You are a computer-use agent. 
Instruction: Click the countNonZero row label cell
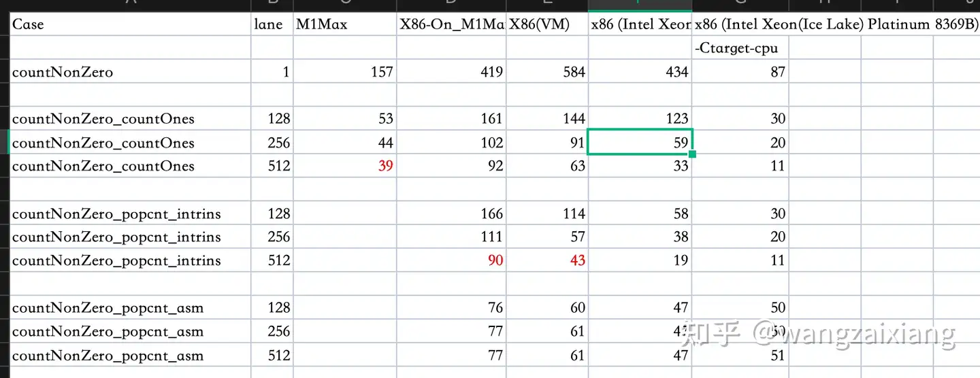tap(130, 71)
